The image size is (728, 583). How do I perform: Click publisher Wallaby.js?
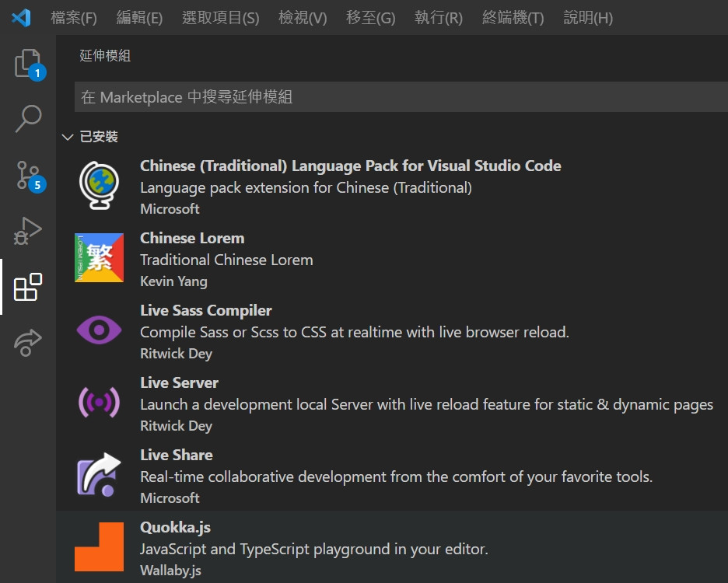(171, 571)
